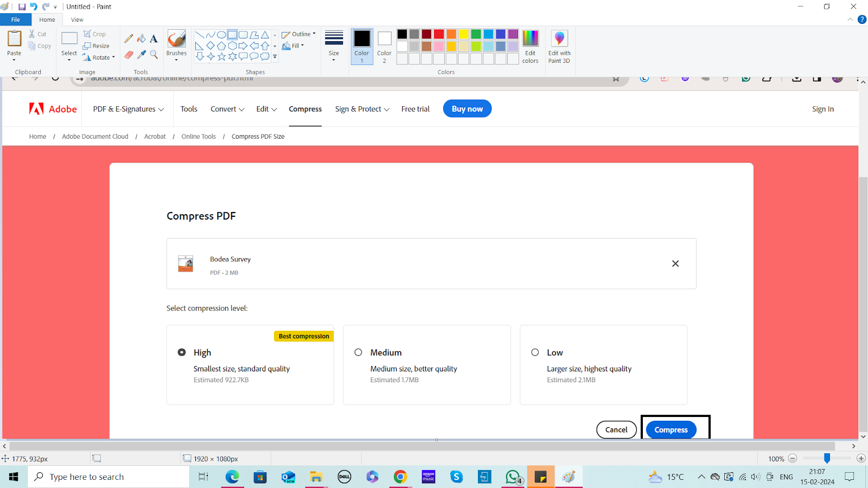Select the Pencil tool
The width and height of the screenshot is (868, 488).
pyautogui.click(x=129, y=38)
